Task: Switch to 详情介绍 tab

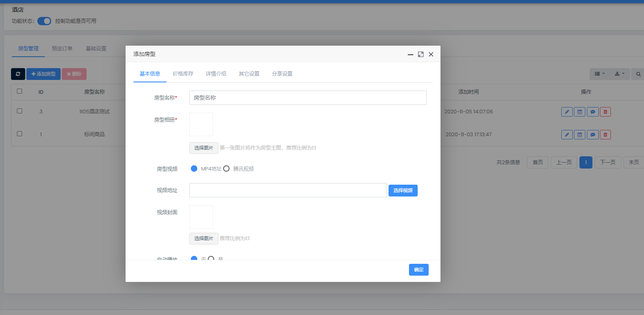Action: coord(216,74)
